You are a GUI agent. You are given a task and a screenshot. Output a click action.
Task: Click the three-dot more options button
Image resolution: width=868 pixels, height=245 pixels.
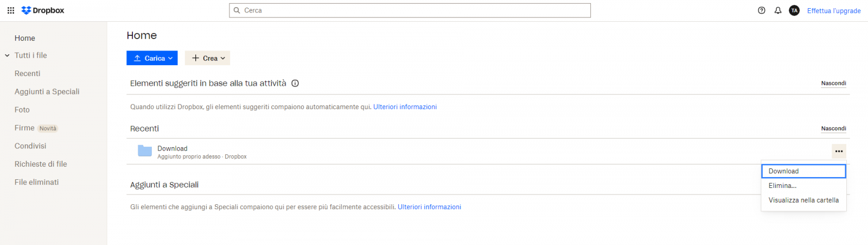pyautogui.click(x=839, y=151)
